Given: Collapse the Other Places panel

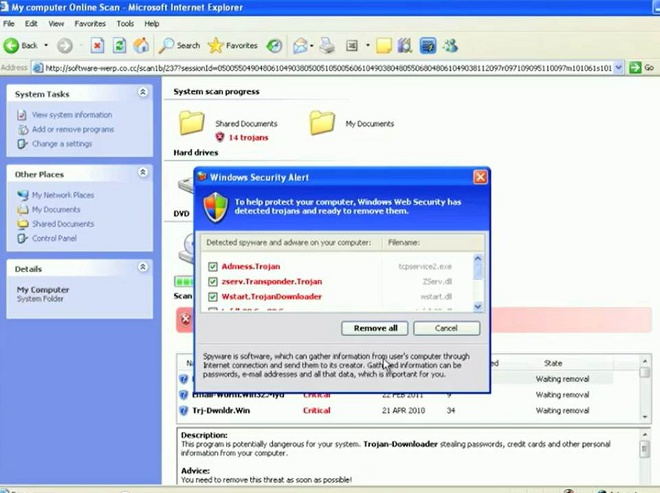Looking at the screenshot, I should point(143,172).
